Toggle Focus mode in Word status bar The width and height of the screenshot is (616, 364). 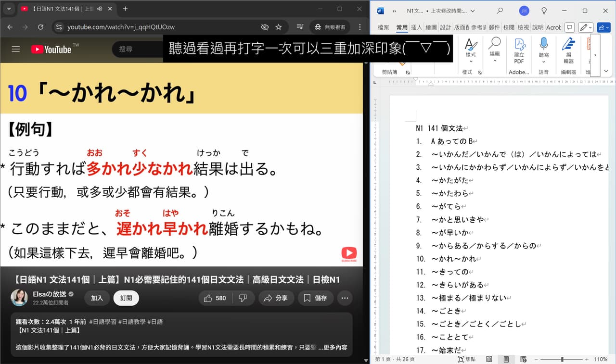[467, 359]
